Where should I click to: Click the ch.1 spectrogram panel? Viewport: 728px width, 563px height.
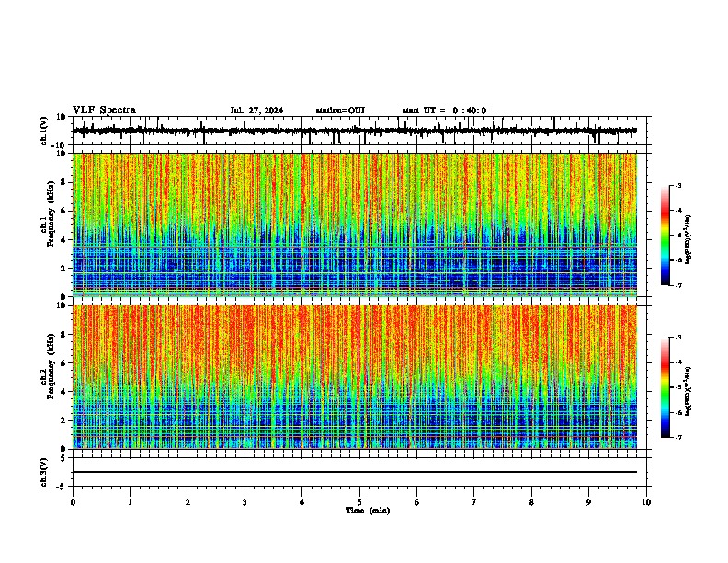[355, 224]
